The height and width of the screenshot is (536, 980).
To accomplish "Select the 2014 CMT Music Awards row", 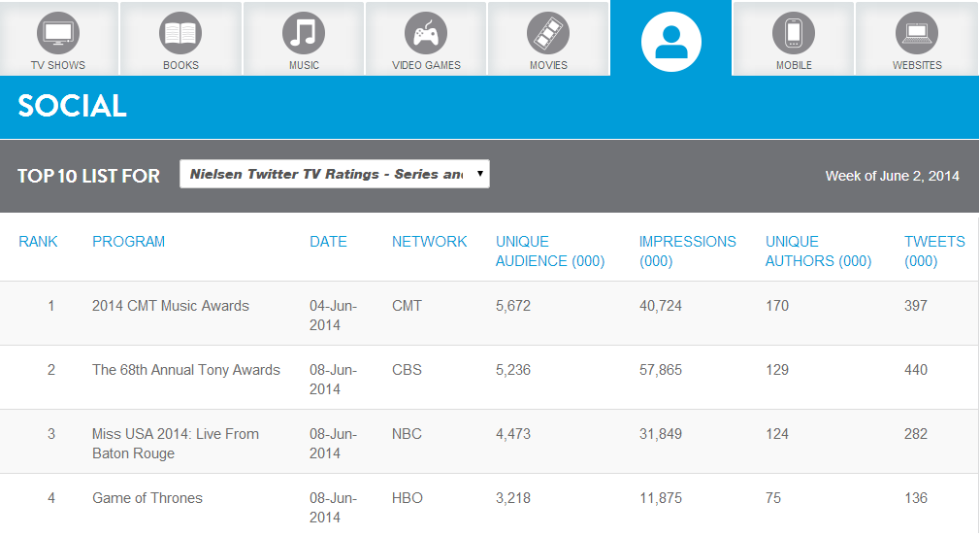I will 171,306.
